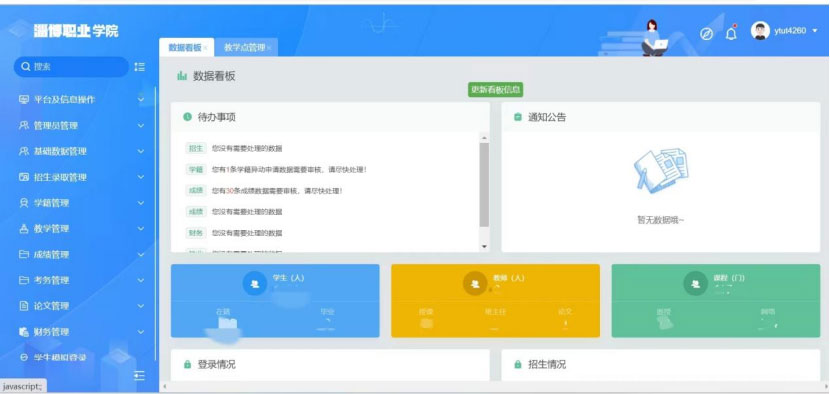
Task: Click the 待办事项 list scrollbar down arrow
Action: (484, 246)
